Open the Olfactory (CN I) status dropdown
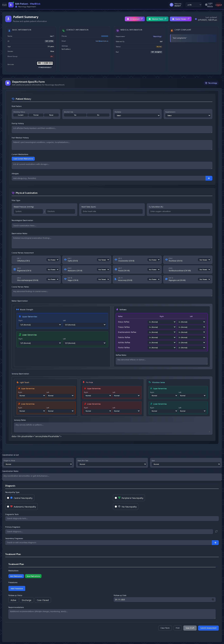 coord(53,260)
